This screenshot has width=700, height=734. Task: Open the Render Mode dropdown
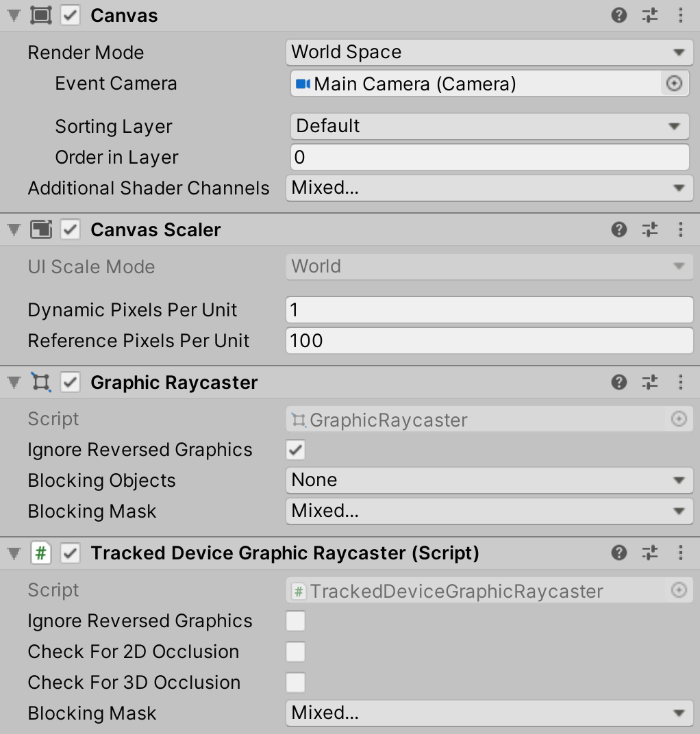click(x=489, y=52)
